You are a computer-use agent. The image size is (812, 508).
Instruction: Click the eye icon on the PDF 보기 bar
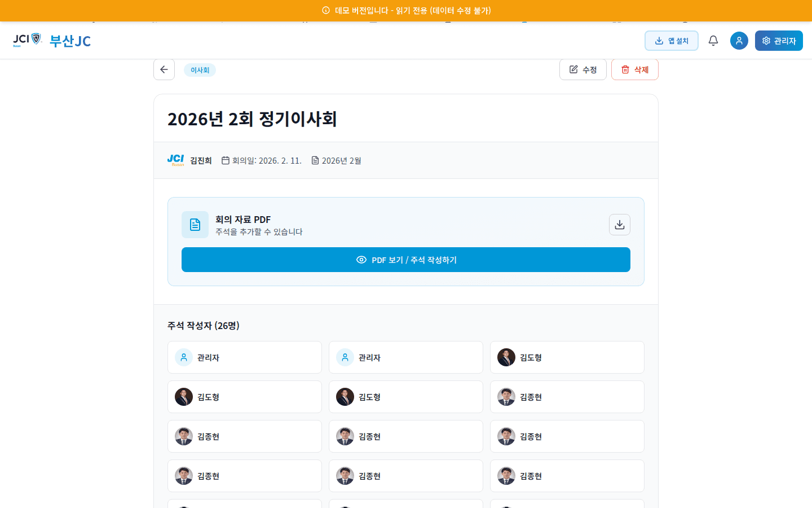[x=361, y=260]
